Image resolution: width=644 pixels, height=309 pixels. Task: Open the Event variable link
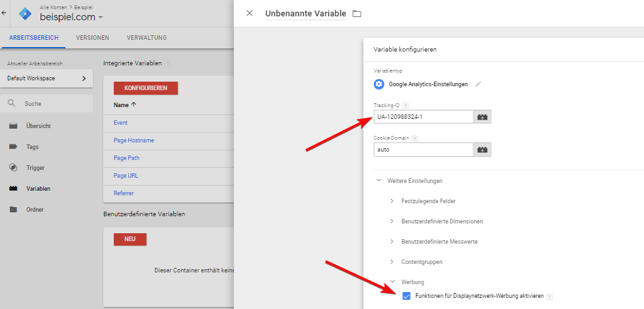click(x=120, y=123)
